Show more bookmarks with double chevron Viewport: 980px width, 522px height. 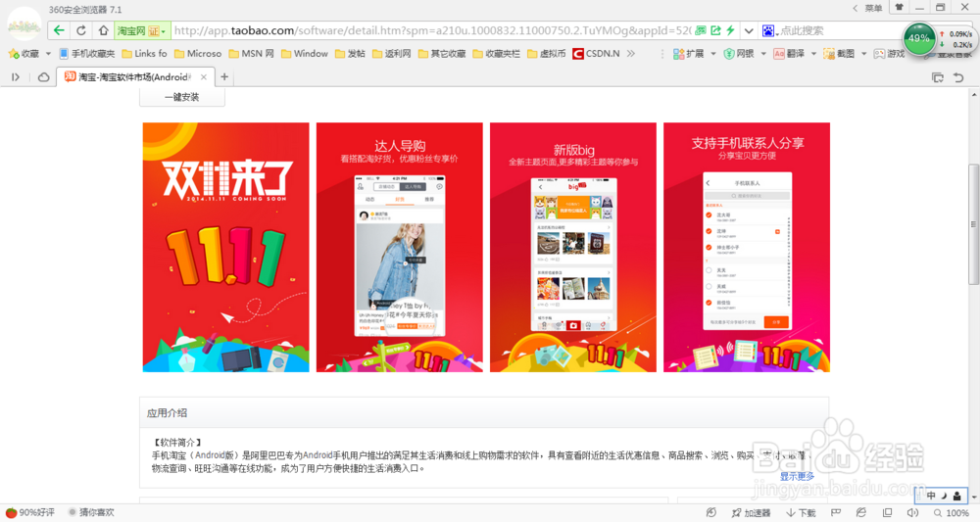tap(630, 54)
